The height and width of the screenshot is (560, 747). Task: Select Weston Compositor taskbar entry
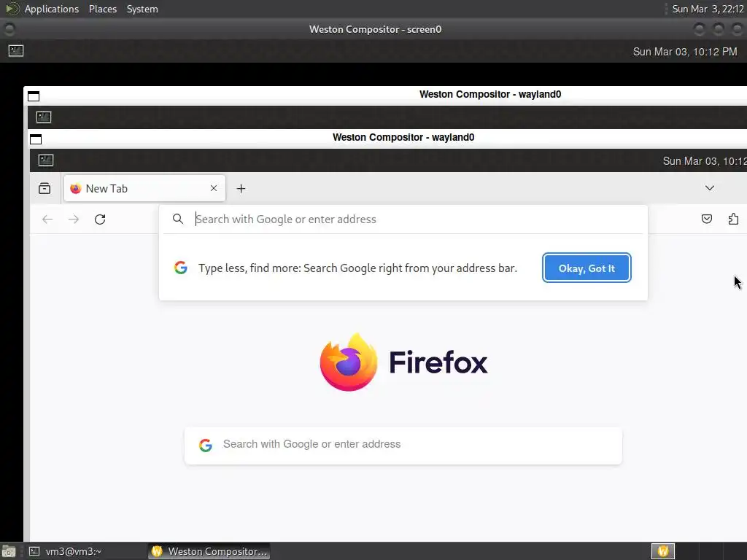209,551
